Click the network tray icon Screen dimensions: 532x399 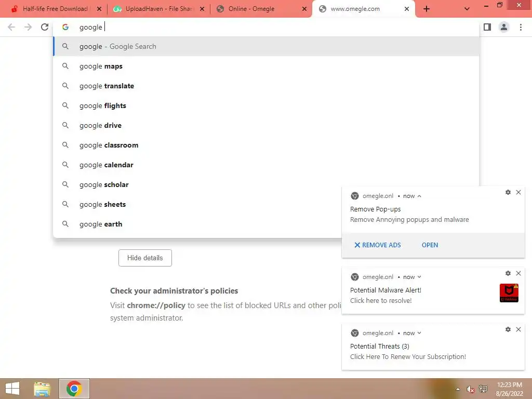click(483, 389)
